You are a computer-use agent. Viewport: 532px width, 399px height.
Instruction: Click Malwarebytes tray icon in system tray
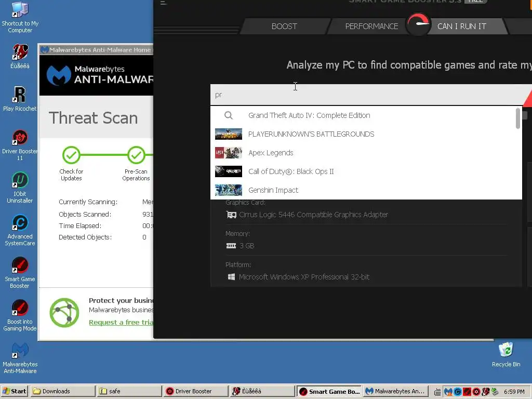click(448, 392)
